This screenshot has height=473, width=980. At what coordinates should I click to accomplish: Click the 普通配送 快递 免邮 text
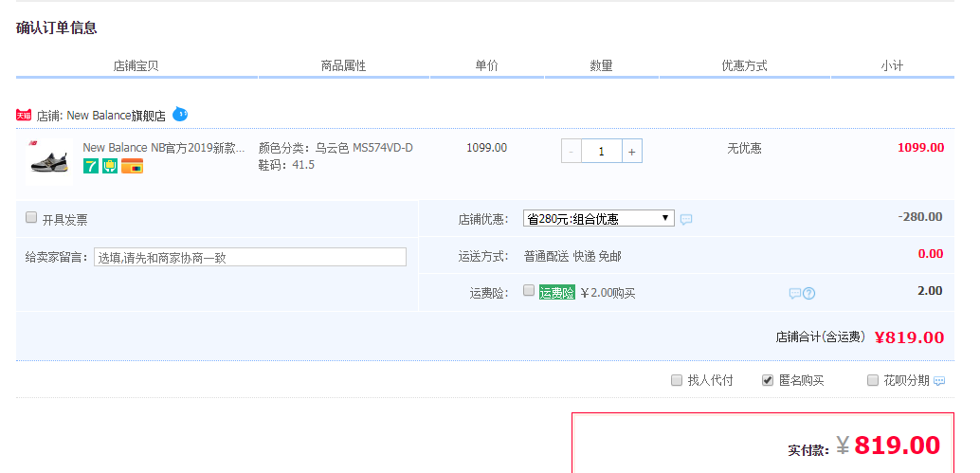click(572, 256)
